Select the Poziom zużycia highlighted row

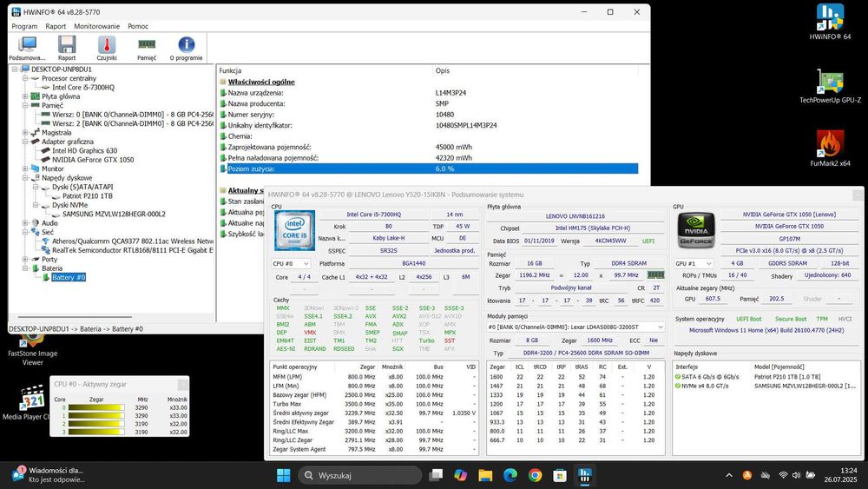(429, 169)
